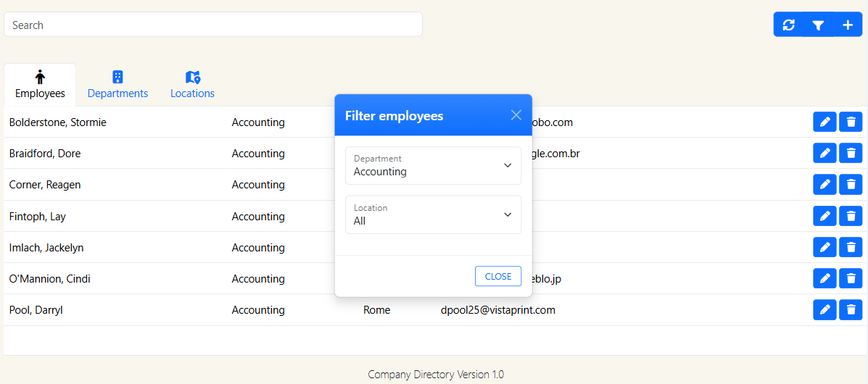This screenshot has width=868, height=384.
Task: Click the refresh icon in top toolbar
Action: (x=789, y=25)
